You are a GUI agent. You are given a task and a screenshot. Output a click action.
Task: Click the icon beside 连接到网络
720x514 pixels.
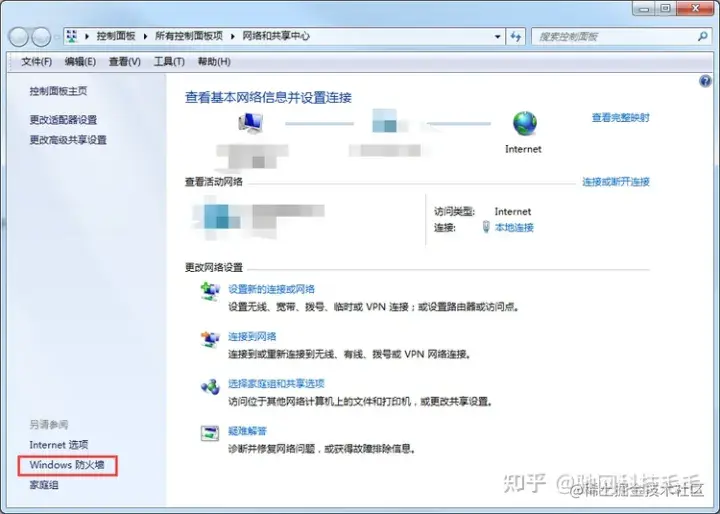(x=210, y=339)
